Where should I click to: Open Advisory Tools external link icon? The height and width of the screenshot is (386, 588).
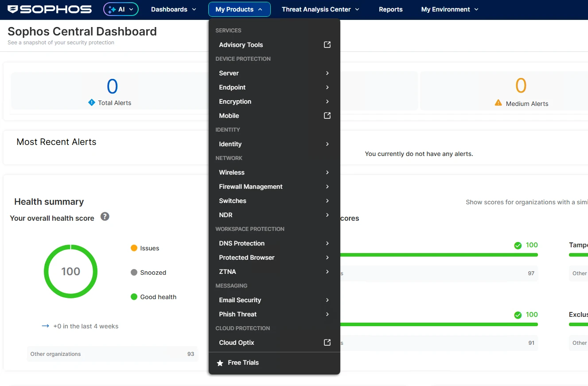[327, 45]
